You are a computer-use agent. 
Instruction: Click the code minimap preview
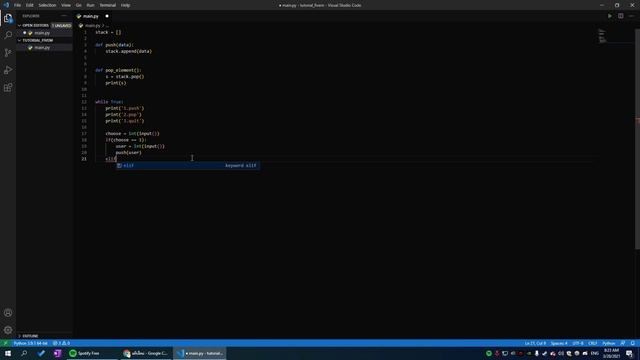click(x=602, y=36)
